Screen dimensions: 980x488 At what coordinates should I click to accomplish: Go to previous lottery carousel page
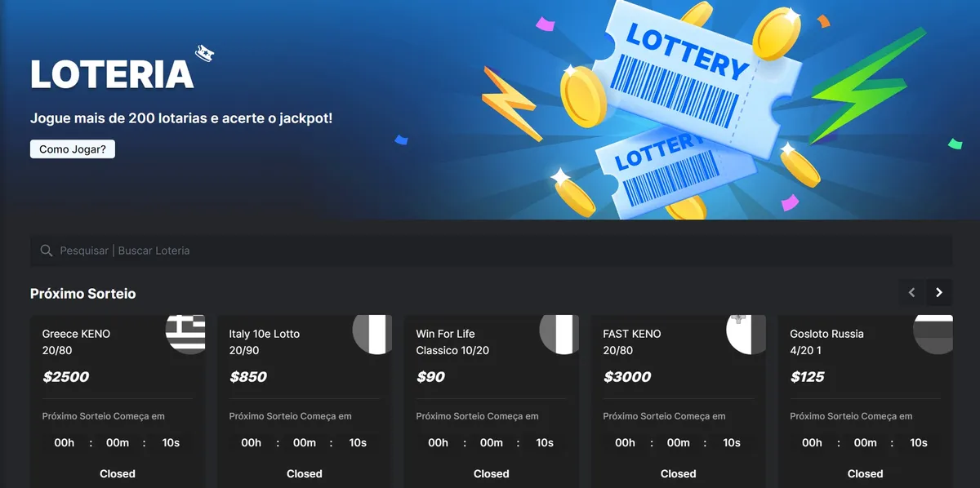click(x=912, y=292)
